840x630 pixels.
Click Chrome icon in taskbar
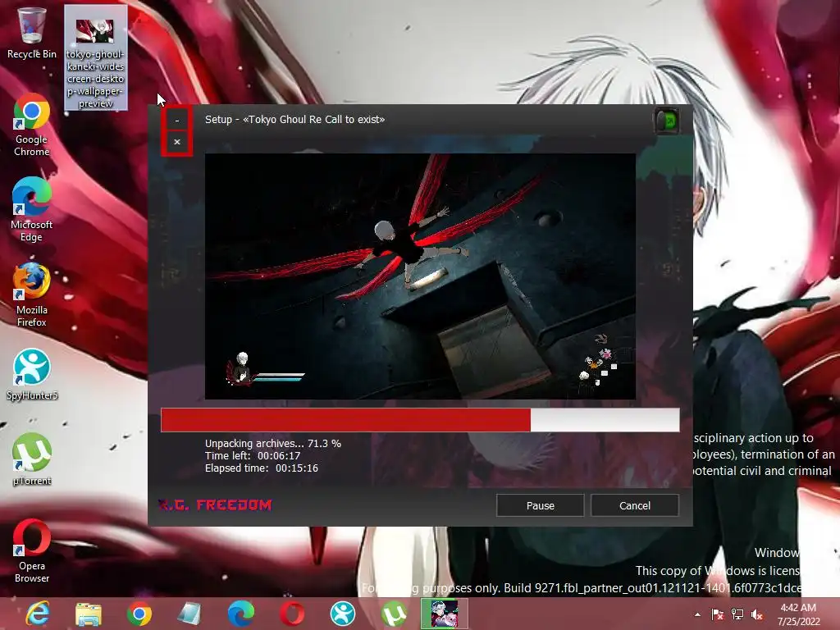(139, 614)
